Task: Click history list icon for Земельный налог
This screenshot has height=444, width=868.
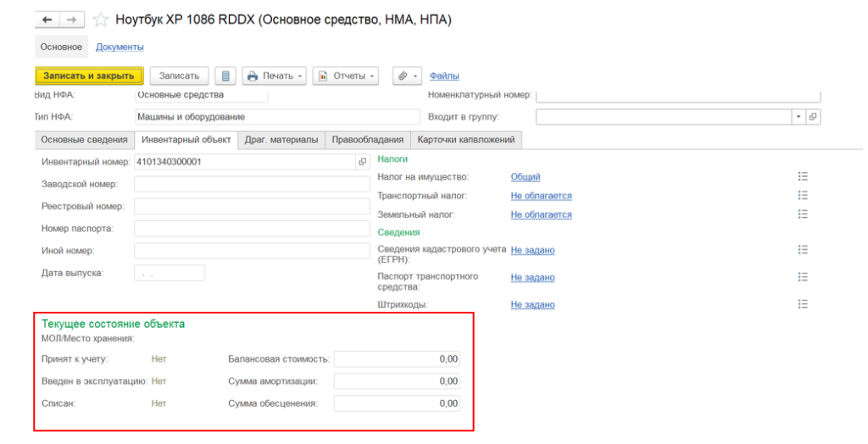Action: 803,214
